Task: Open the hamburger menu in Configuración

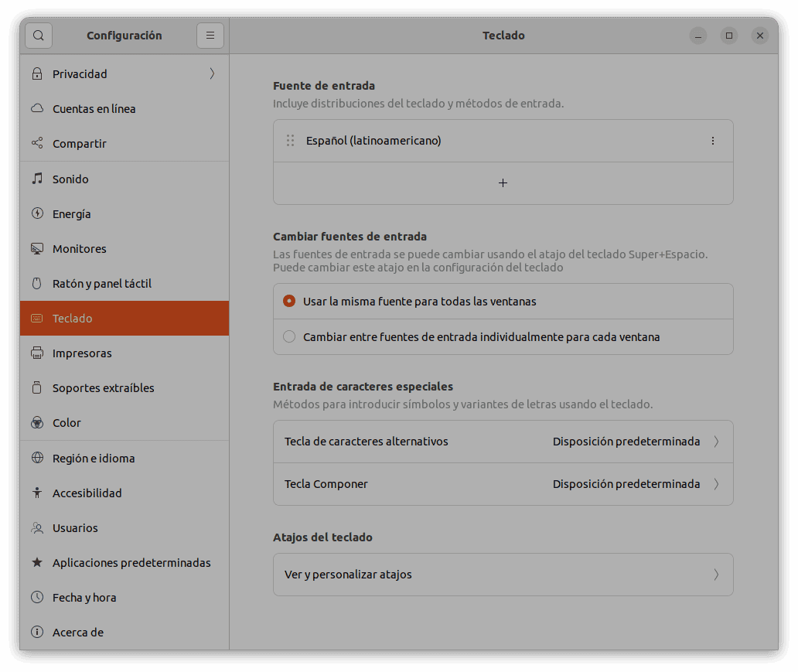Action: pos(210,35)
